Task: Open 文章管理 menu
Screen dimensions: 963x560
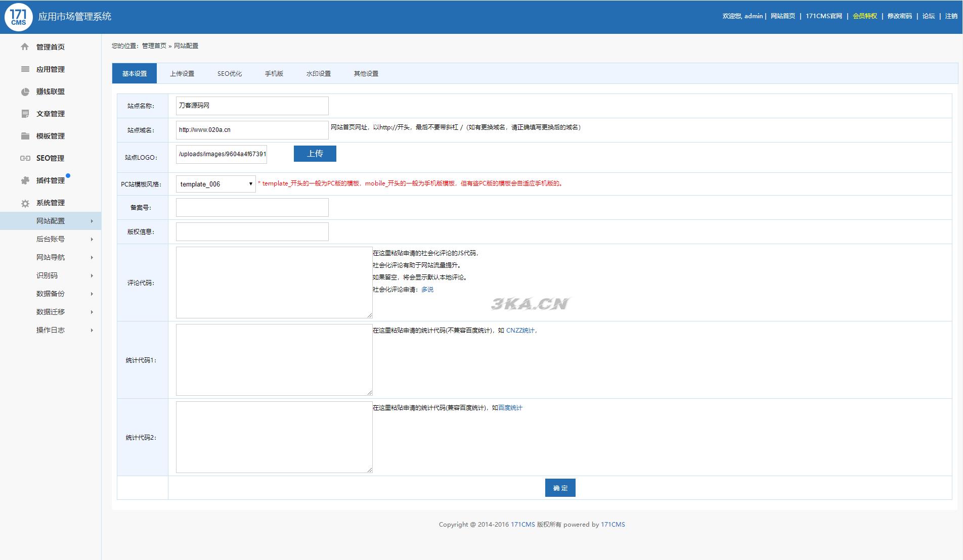Action: (x=51, y=114)
